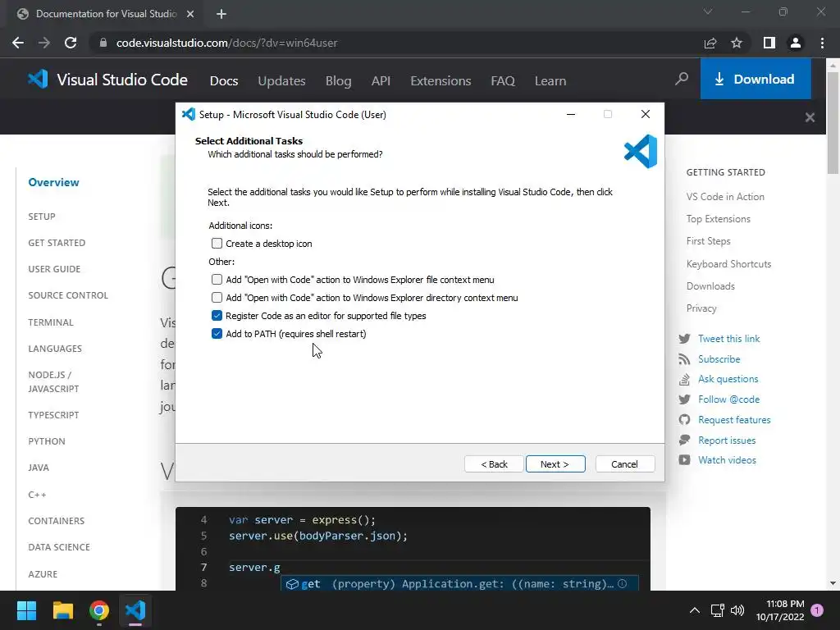
Task: Open the Keyboard Shortcuts link
Action: (728, 264)
